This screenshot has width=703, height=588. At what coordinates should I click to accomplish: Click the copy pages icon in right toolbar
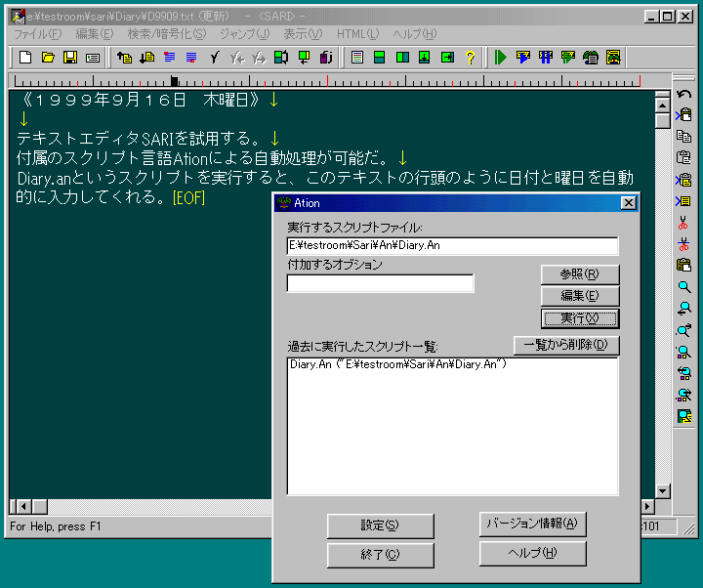point(685,136)
